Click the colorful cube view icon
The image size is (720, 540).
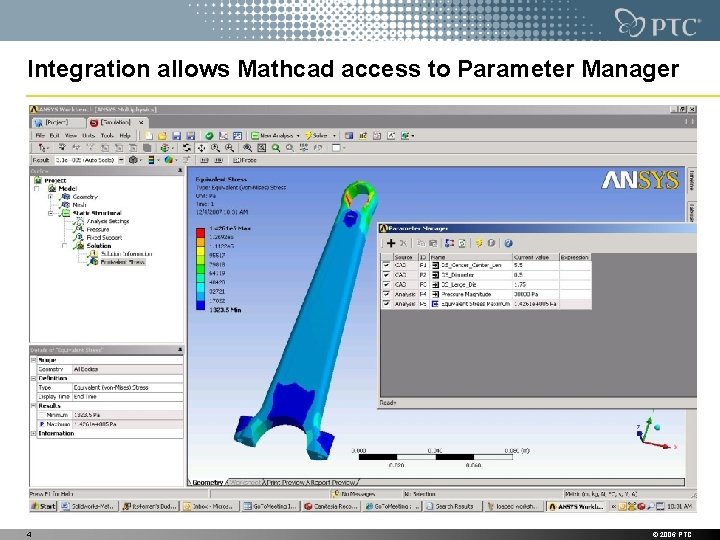164,148
